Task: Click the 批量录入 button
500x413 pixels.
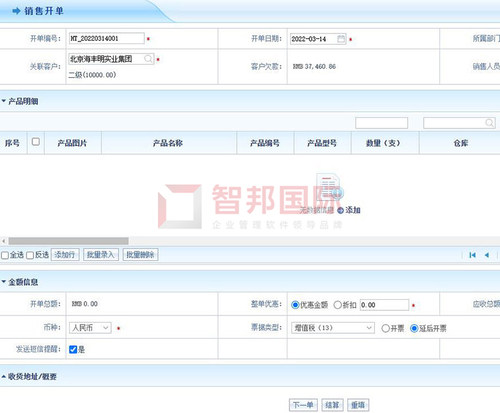Action: [101, 255]
